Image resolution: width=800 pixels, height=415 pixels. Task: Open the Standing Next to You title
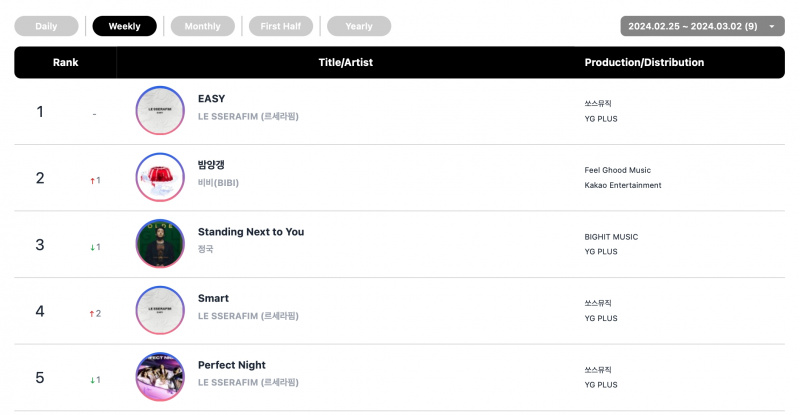click(x=251, y=232)
